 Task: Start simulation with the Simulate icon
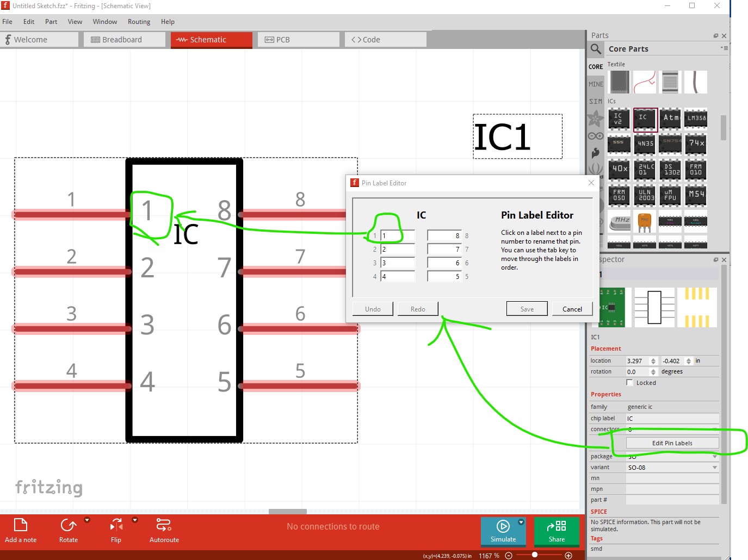click(503, 526)
